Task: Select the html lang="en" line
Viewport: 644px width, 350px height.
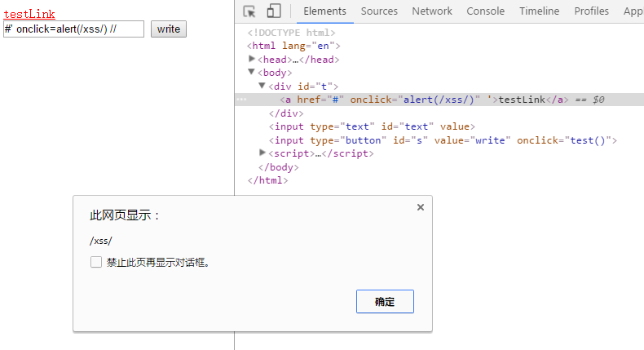Action: tap(293, 46)
